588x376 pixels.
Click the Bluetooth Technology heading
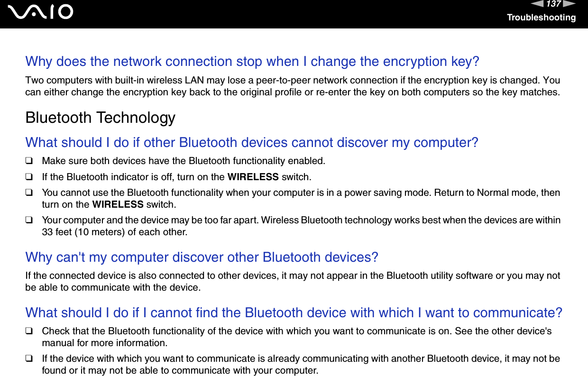[x=101, y=118]
